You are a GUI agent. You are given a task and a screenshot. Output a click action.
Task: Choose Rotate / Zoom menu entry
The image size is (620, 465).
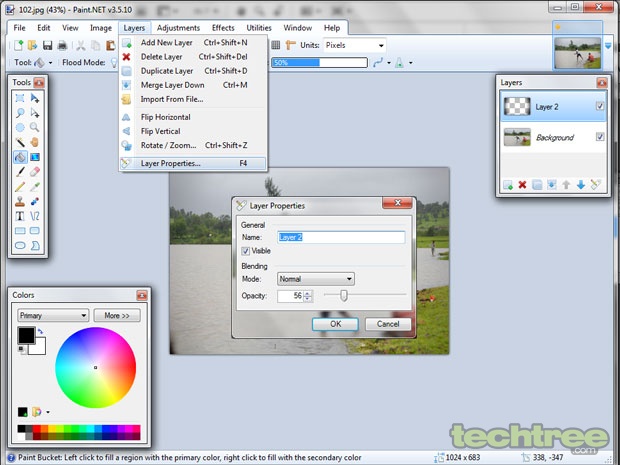pos(193,145)
